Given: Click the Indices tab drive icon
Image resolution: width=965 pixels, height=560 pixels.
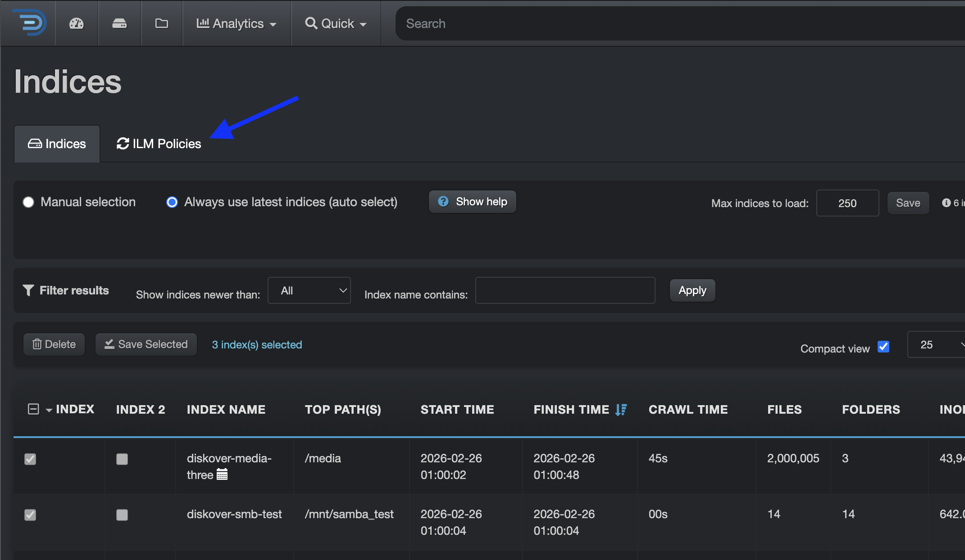Looking at the screenshot, I should pyautogui.click(x=35, y=144).
